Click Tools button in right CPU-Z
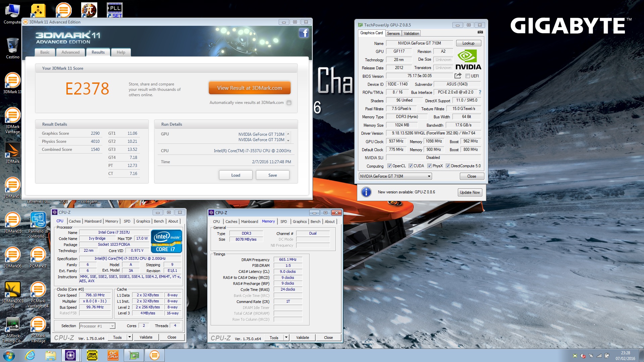 tap(274, 338)
